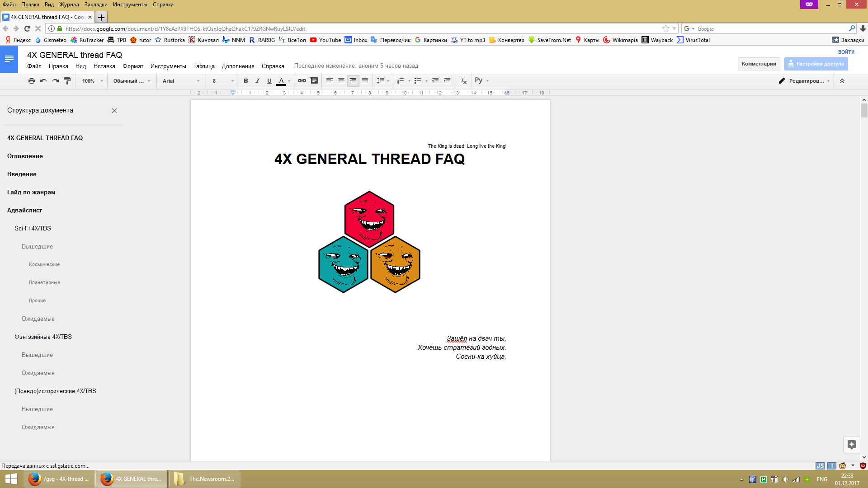Open the VirusTotal bookmark
Viewport: 868px width, 488px height.
coord(693,40)
